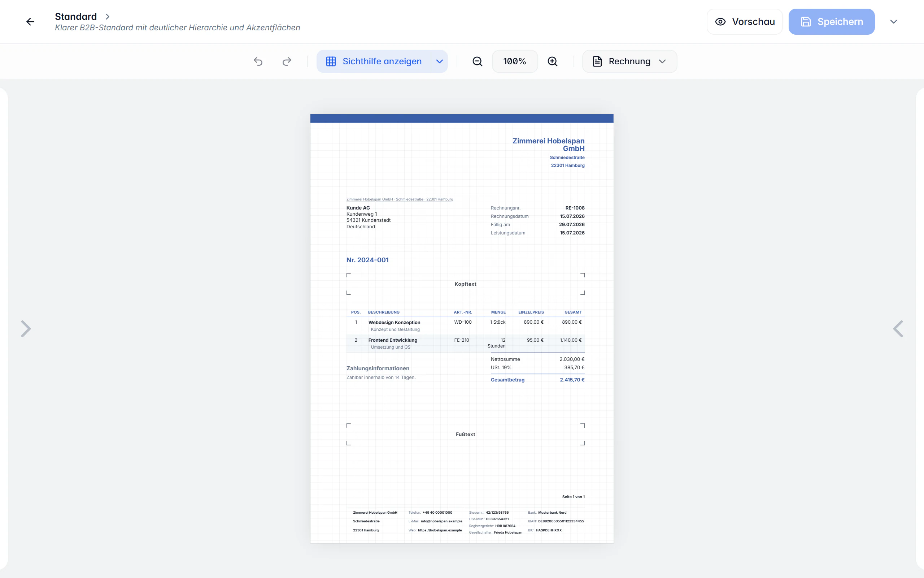
Task: Select the 2.415,70 € total amount
Action: tap(572, 380)
